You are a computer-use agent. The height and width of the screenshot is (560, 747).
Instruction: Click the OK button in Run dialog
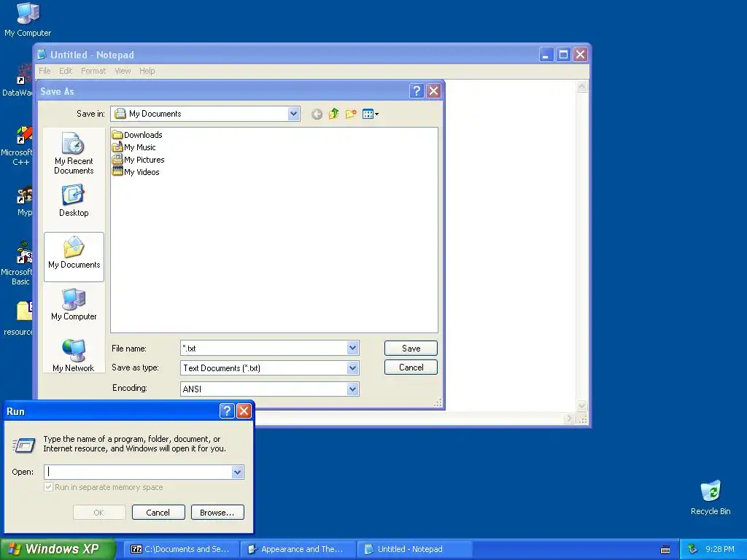(99, 513)
